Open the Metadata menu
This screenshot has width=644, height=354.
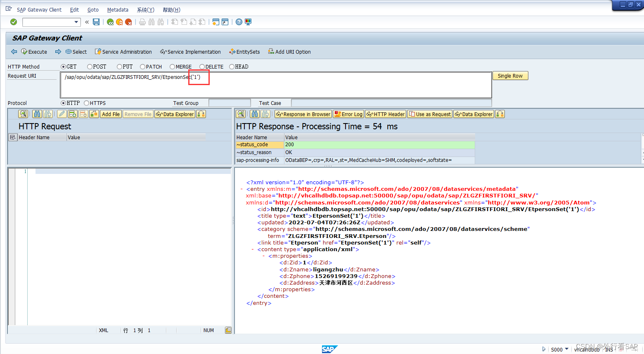(x=118, y=10)
